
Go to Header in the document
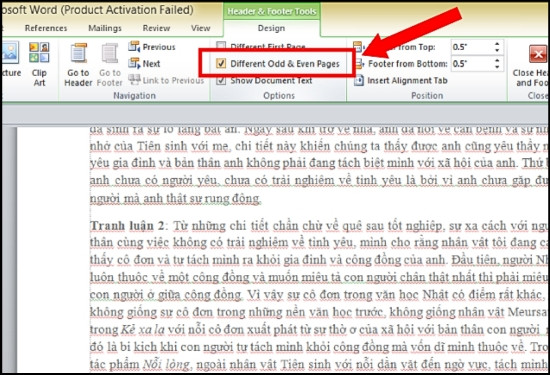[x=78, y=64]
